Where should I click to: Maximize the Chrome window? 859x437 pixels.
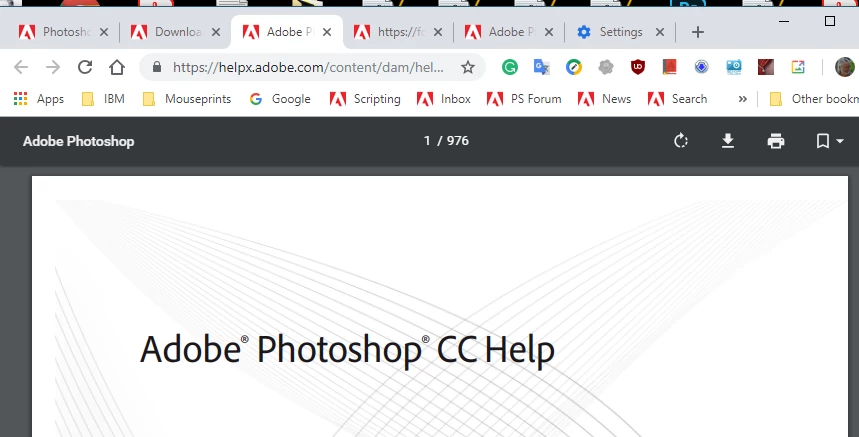point(829,21)
